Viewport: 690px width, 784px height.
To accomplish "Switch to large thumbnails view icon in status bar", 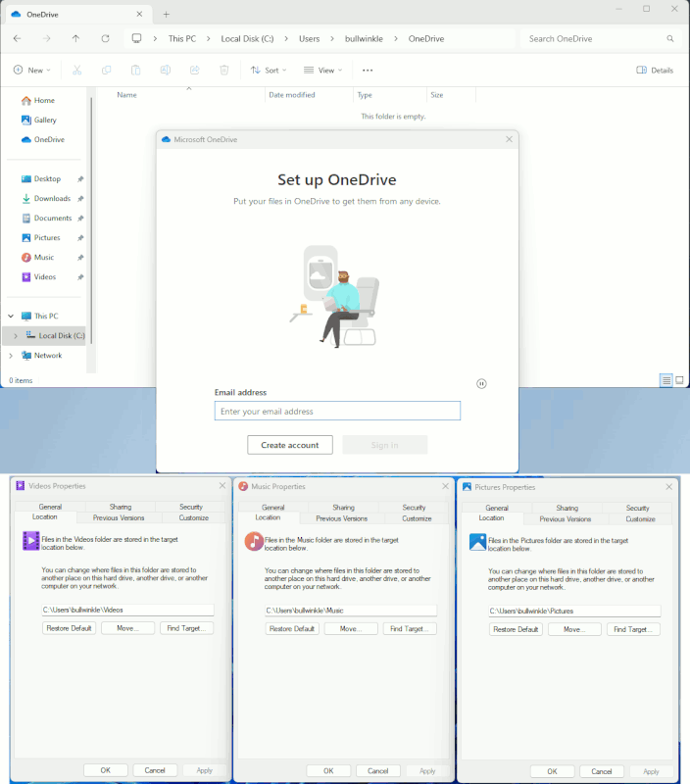I will tap(679, 380).
